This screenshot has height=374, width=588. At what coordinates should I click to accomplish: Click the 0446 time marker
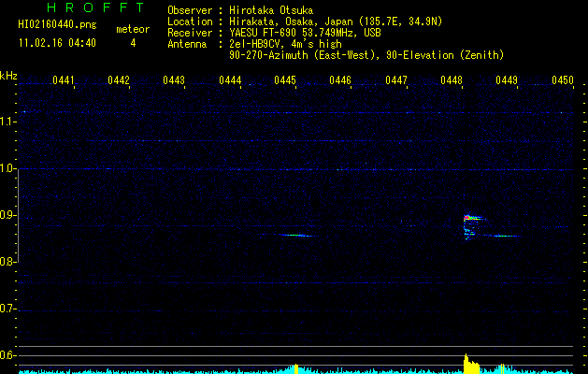click(340, 80)
